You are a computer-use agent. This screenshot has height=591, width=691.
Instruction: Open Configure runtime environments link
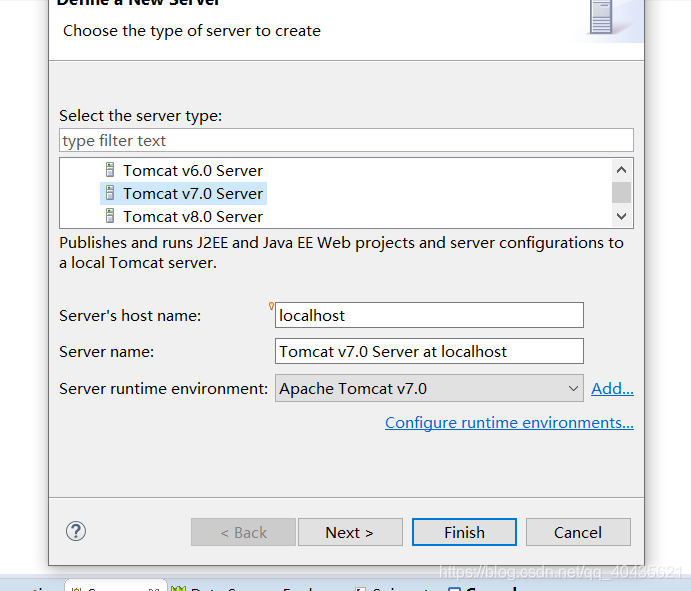(509, 422)
